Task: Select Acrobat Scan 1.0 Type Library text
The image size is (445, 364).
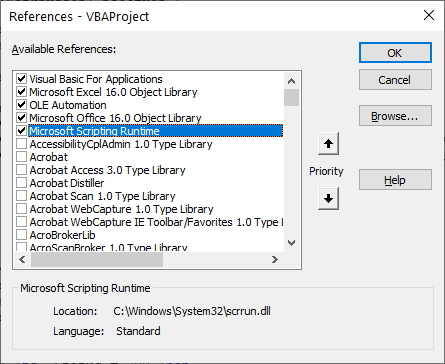Action: pyautogui.click(x=102, y=196)
